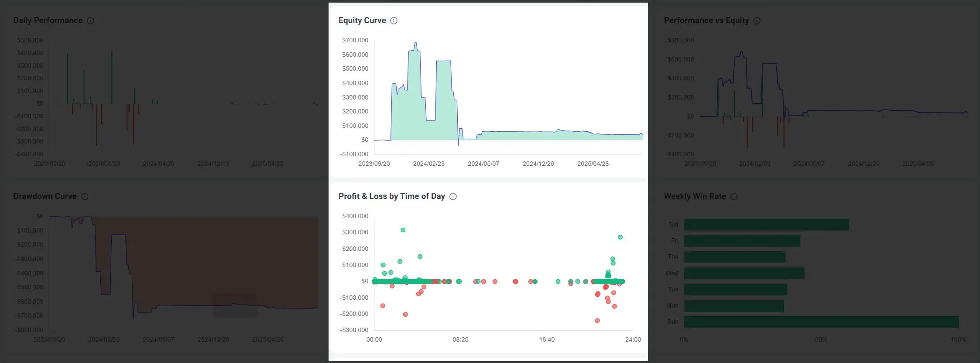Click the Drawdown Curve info icon
This screenshot has width=980, height=363.
point(85,196)
